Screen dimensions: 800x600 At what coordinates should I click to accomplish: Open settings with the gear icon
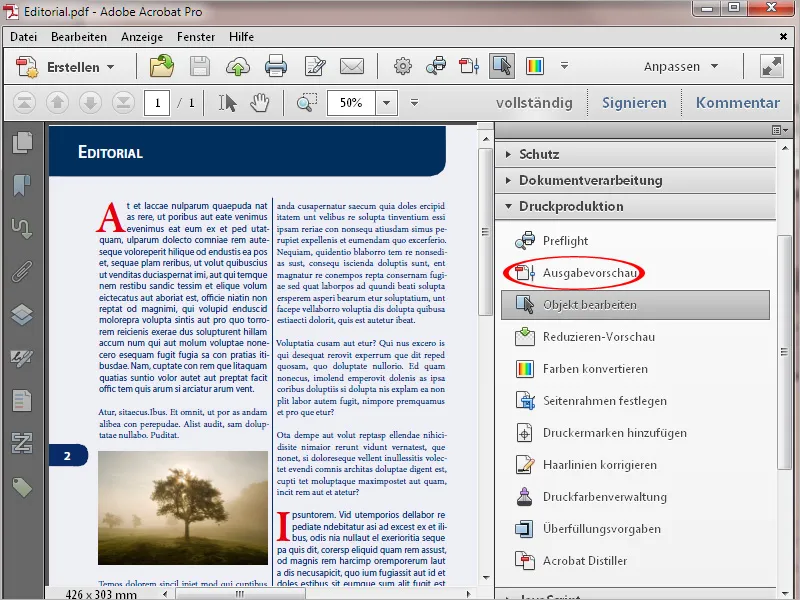coord(403,66)
